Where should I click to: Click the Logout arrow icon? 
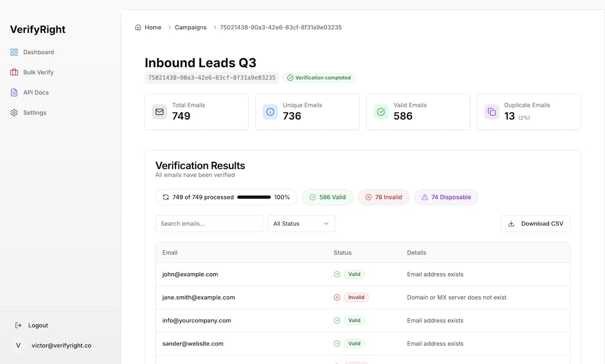click(x=18, y=325)
